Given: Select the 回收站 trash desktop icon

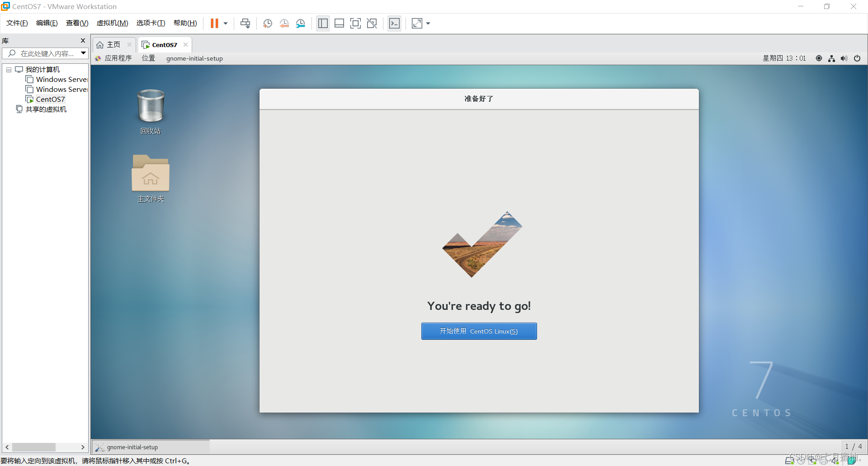Looking at the screenshot, I should 151,112.
